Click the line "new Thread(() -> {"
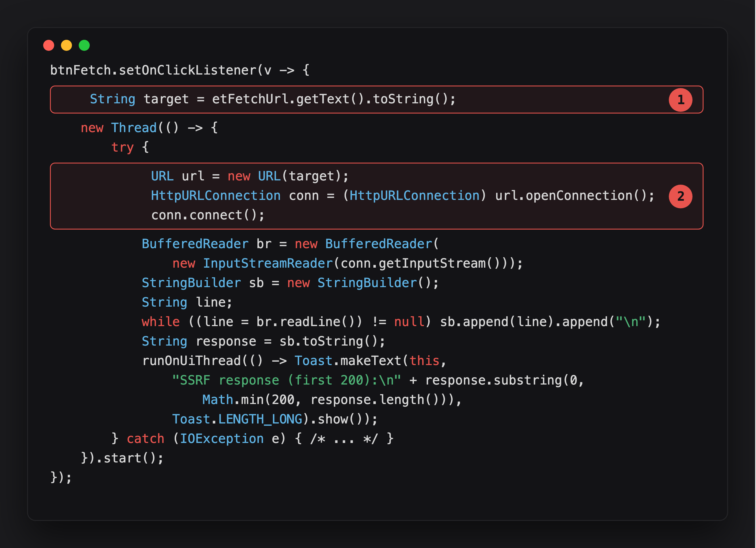Viewport: 756px width, 548px height. pos(149,128)
